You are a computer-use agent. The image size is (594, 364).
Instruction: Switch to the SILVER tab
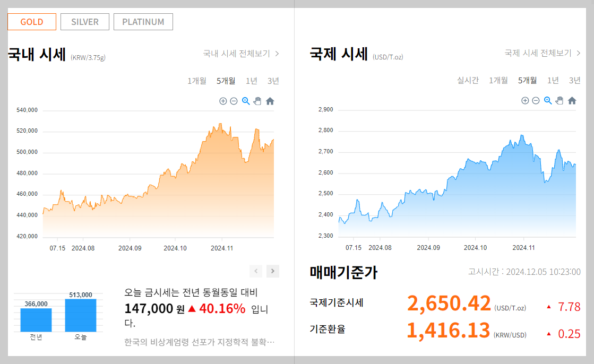pos(84,22)
